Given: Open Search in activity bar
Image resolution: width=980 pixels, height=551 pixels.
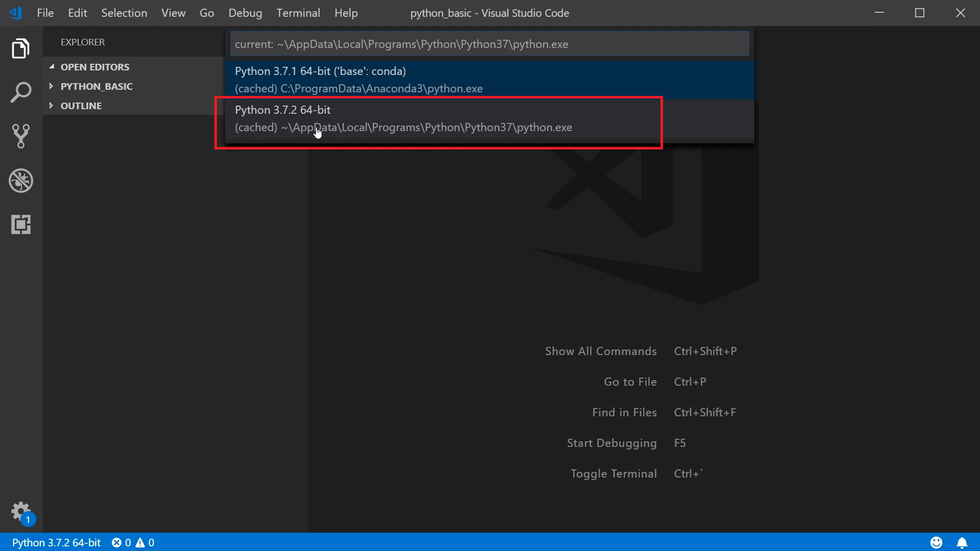Looking at the screenshot, I should pos(21,93).
